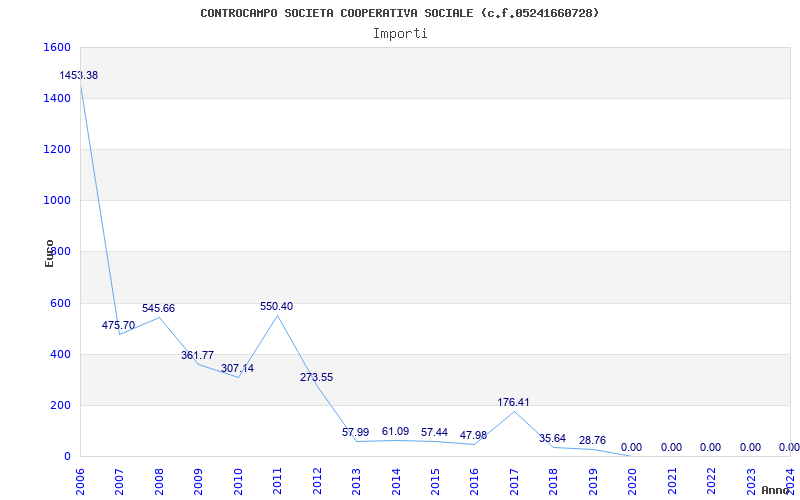This screenshot has height=500, width=800.
Task: Click the 0.00 value above year 2022
Action: [x=710, y=447]
